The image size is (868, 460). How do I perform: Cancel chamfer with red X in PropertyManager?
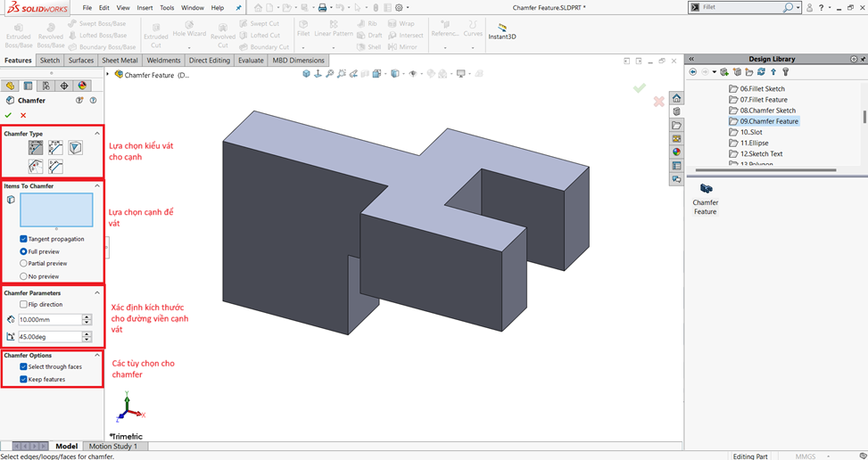23,115
